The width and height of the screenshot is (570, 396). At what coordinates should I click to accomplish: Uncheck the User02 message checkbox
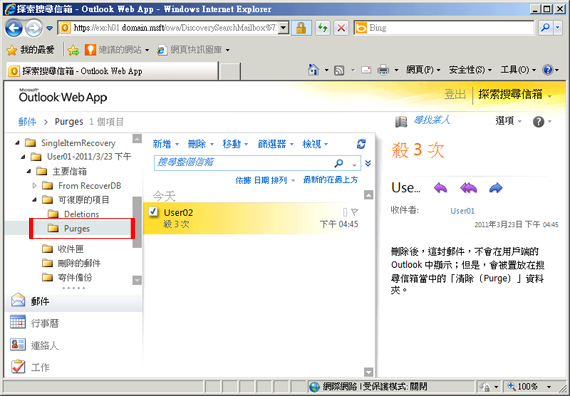pyautogui.click(x=153, y=211)
